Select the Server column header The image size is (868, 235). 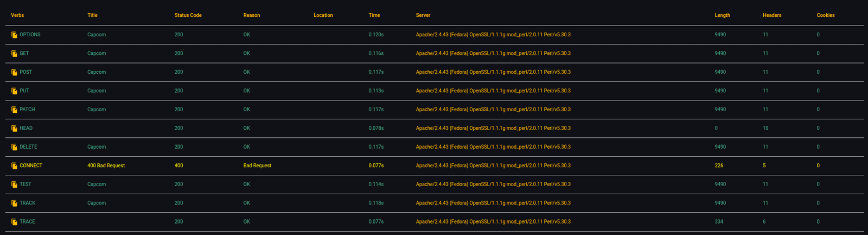pyautogui.click(x=423, y=15)
